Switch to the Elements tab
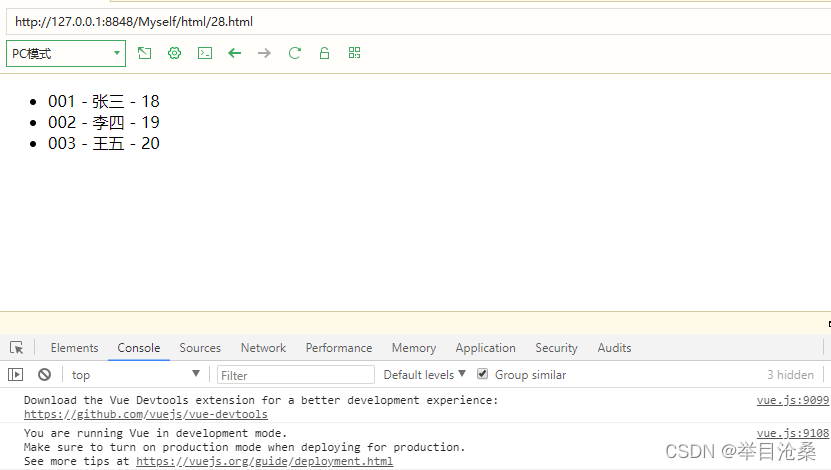 tap(75, 348)
